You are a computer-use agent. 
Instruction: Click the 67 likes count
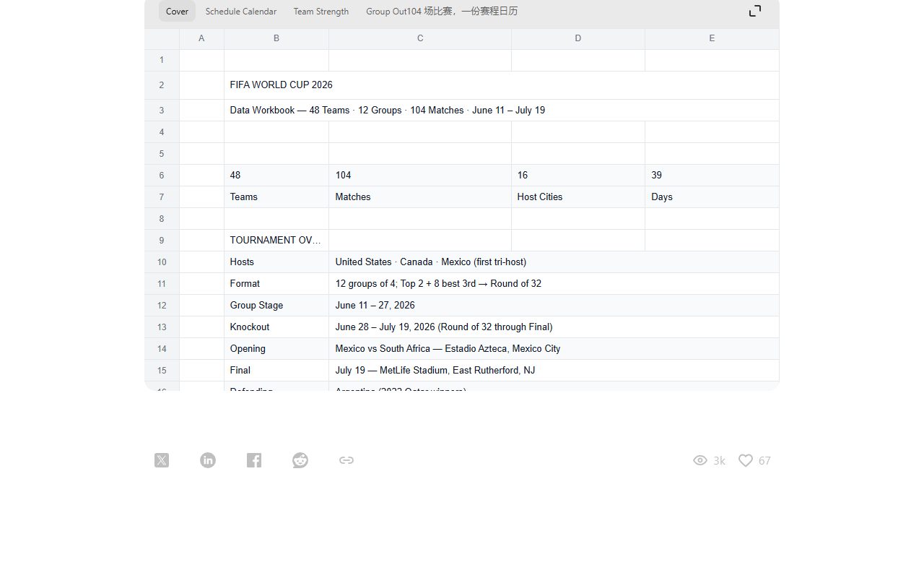pos(764,460)
